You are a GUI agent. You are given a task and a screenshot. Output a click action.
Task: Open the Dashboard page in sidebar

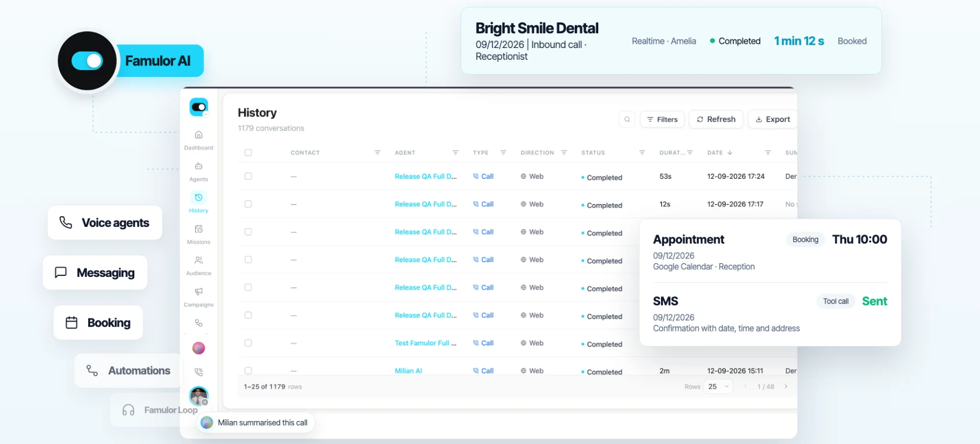(x=199, y=140)
